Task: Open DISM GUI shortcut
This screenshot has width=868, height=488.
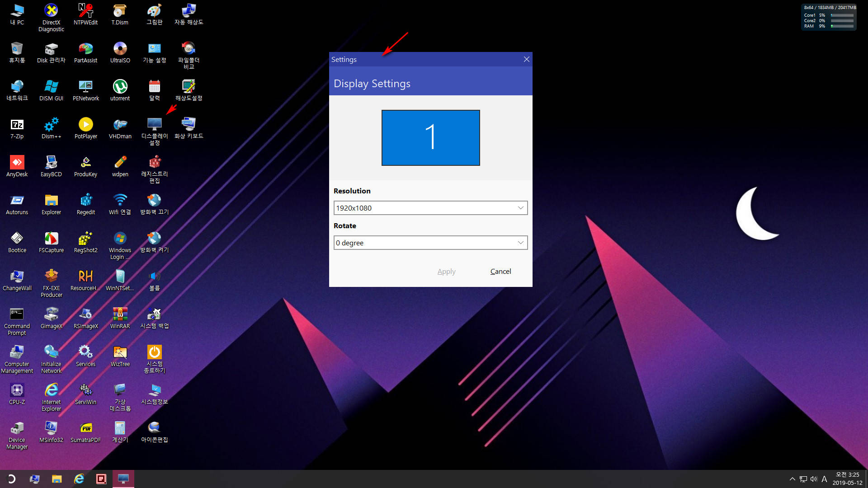Action: (x=51, y=90)
